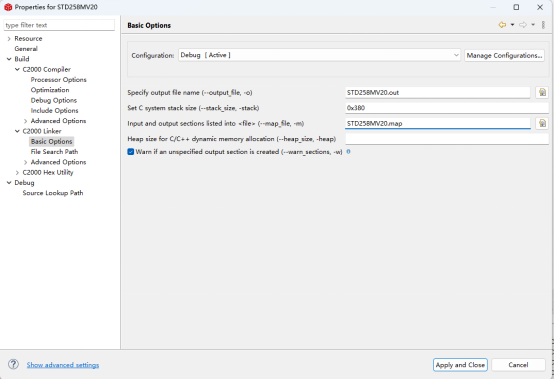Image resolution: width=554 pixels, height=380 pixels.
Task: Expand the Resource tree node
Action: coord(9,39)
